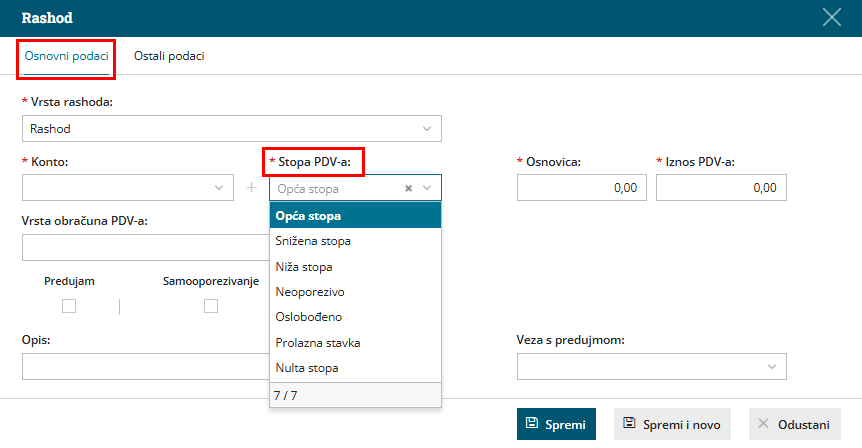Tick the Predujam checkbox

(69, 306)
